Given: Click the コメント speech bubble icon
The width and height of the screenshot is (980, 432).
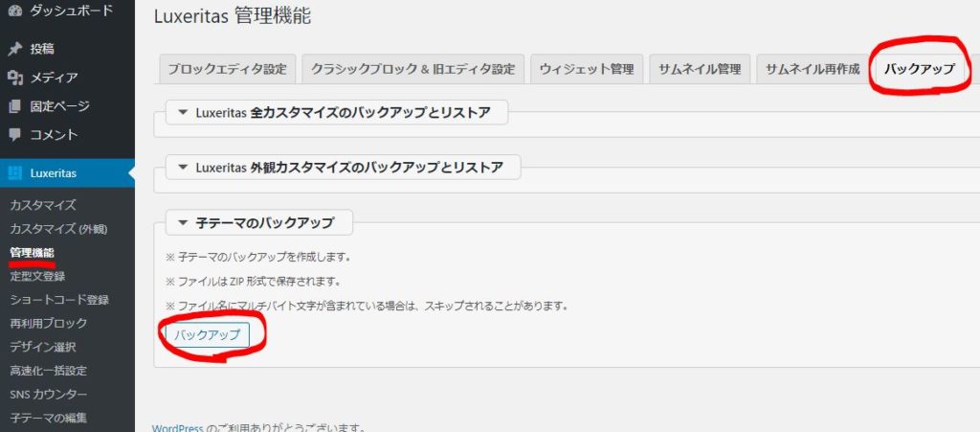Looking at the screenshot, I should pyautogui.click(x=15, y=134).
